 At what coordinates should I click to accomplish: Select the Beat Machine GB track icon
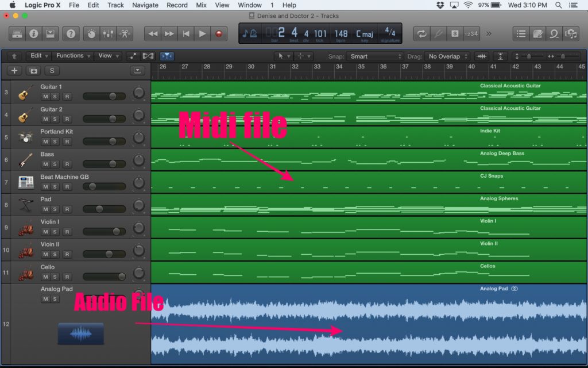(25, 182)
